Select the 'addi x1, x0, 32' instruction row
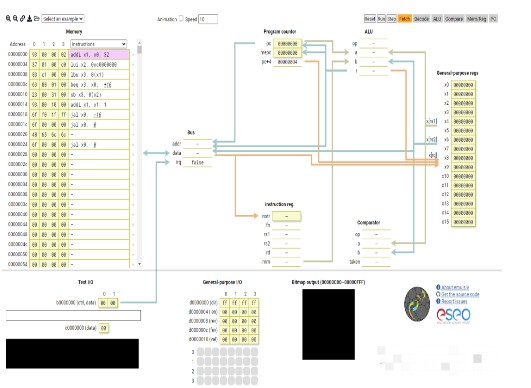 [99, 55]
